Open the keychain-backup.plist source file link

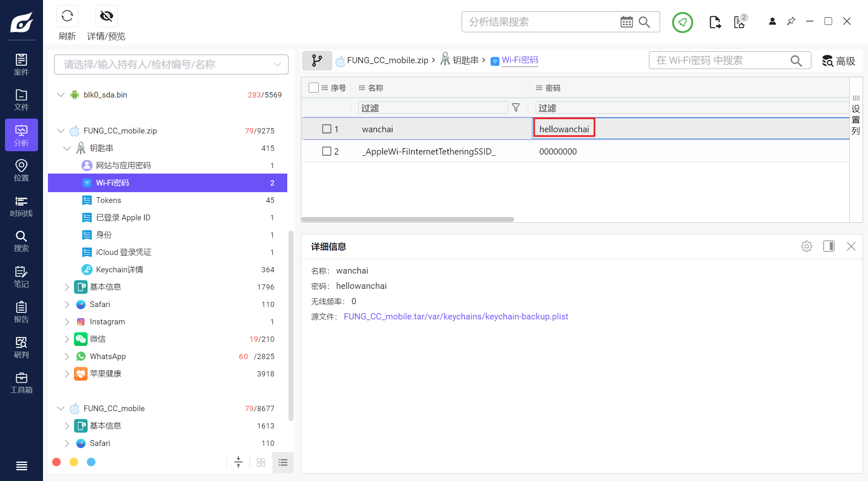click(x=455, y=317)
